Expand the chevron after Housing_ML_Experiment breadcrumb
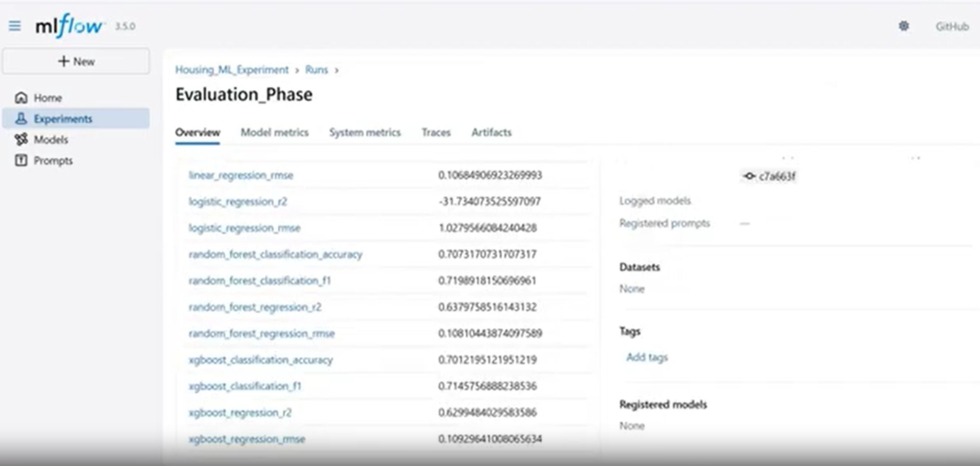 tap(297, 70)
